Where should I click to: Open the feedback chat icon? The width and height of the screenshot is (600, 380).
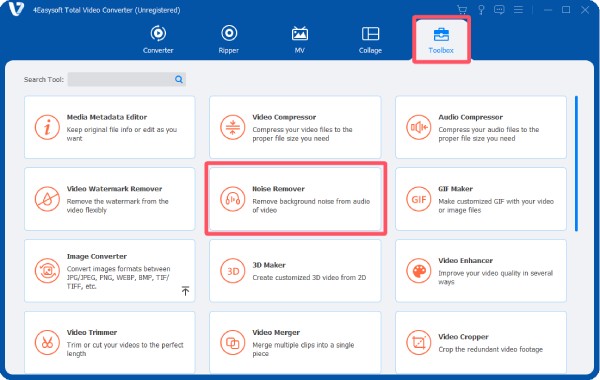(x=499, y=10)
